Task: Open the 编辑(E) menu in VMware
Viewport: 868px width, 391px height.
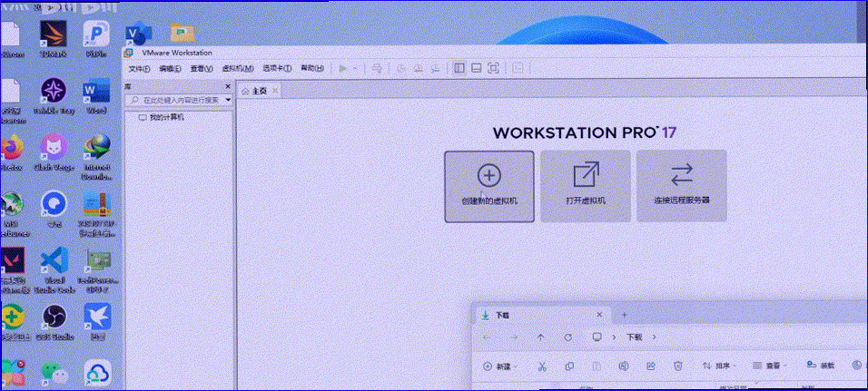Action: pyautogui.click(x=171, y=69)
